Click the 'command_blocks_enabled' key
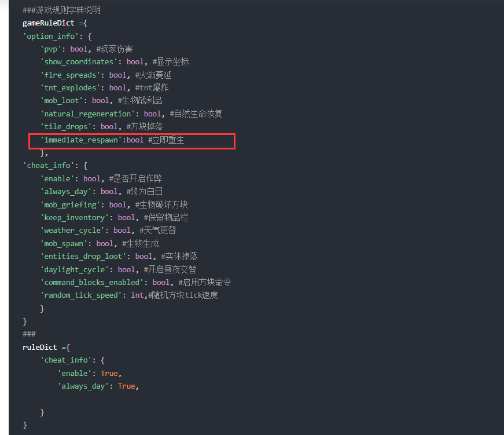The width and height of the screenshot is (504, 435). coord(91,283)
